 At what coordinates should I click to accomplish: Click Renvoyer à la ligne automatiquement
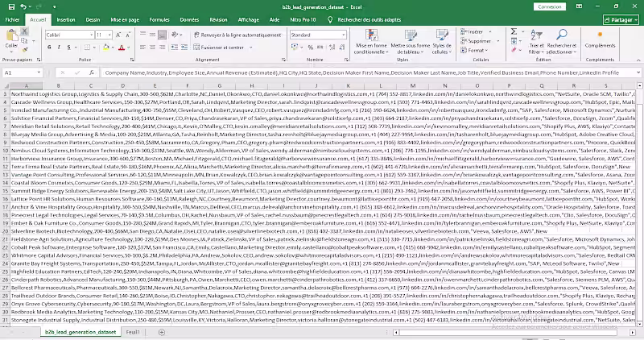point(237,35)
